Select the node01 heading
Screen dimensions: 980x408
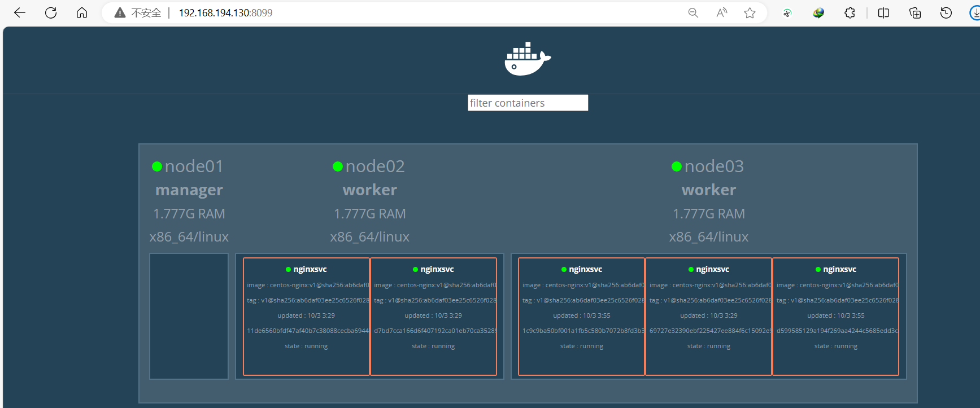(x=194, y=166)
